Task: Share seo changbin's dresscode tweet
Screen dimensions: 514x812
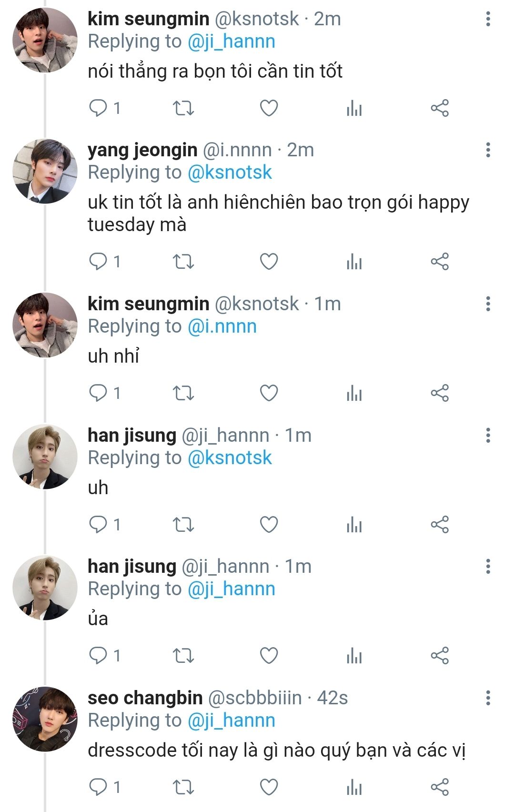Action: click(x=440, y=787)
